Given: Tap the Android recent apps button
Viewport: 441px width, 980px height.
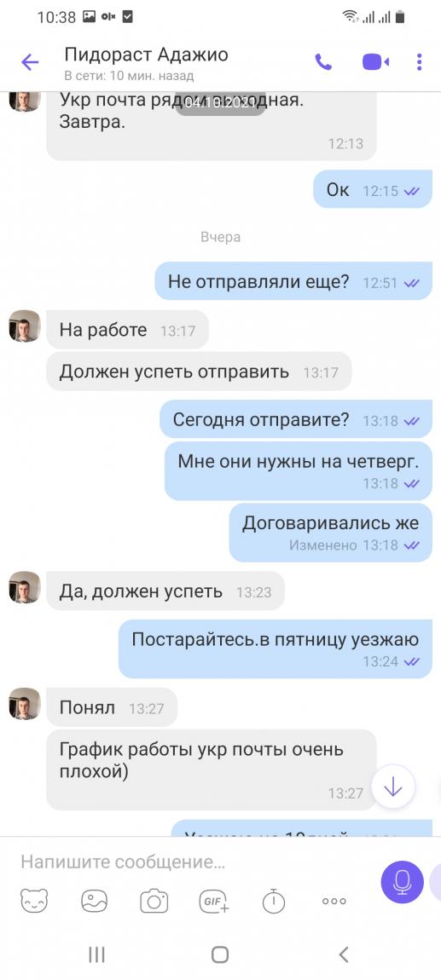Looking at the screenshot, I should 96,954.
